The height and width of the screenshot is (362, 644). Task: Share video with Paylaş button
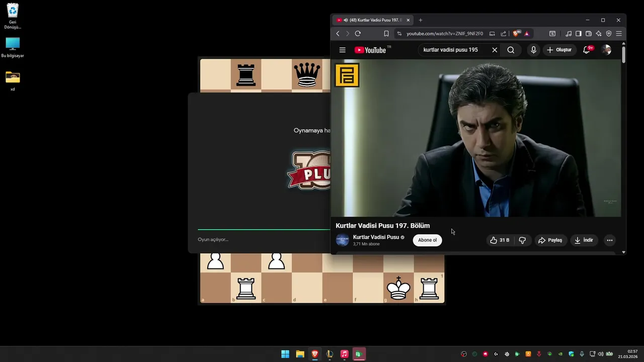coord(550,240)
